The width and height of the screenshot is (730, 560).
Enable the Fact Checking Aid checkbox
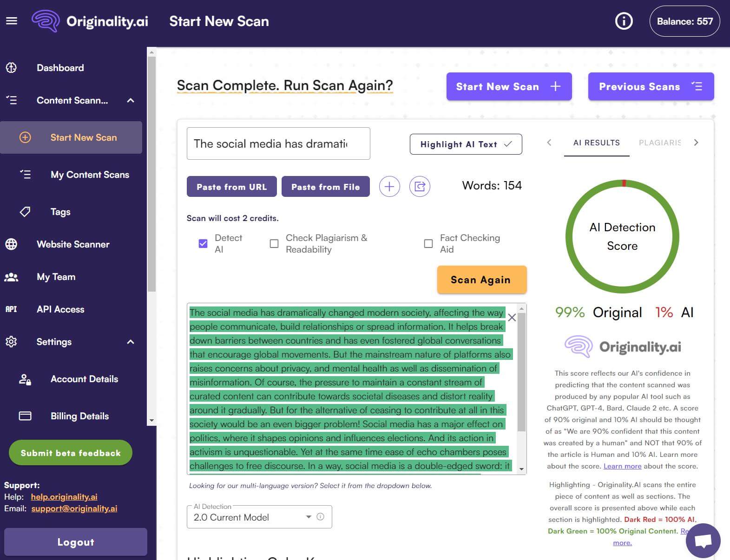pos(428,243)
